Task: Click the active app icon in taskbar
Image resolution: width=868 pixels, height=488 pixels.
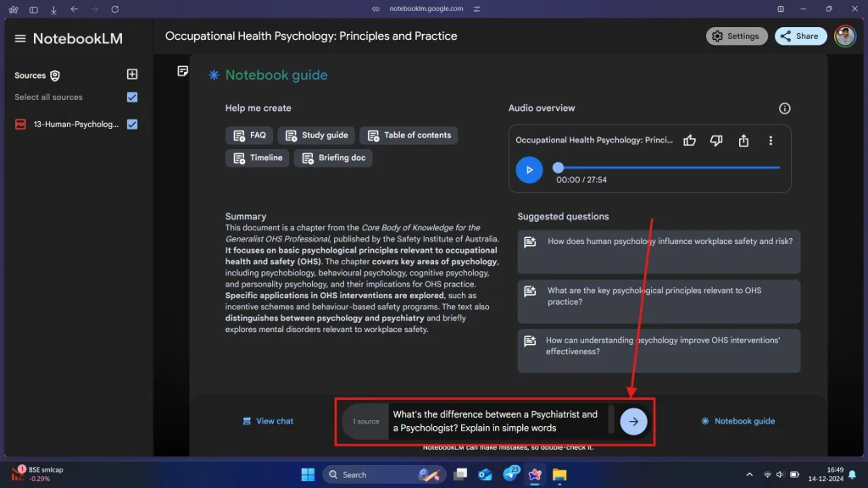Action: coord(535,474)
